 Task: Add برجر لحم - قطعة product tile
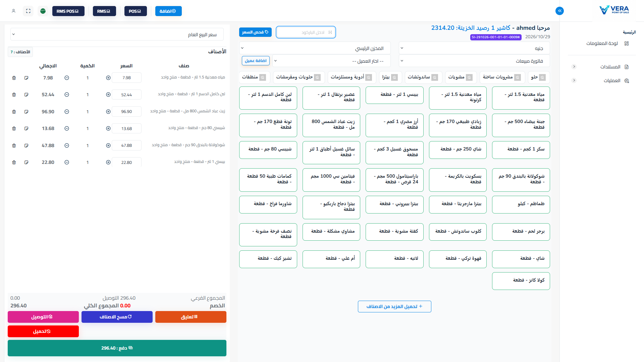(x=521, y=232)
